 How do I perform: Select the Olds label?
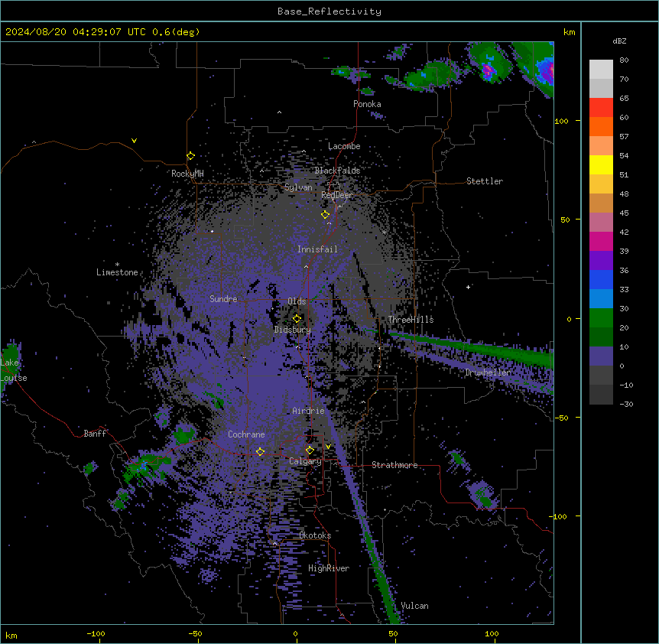coord(297,301)
